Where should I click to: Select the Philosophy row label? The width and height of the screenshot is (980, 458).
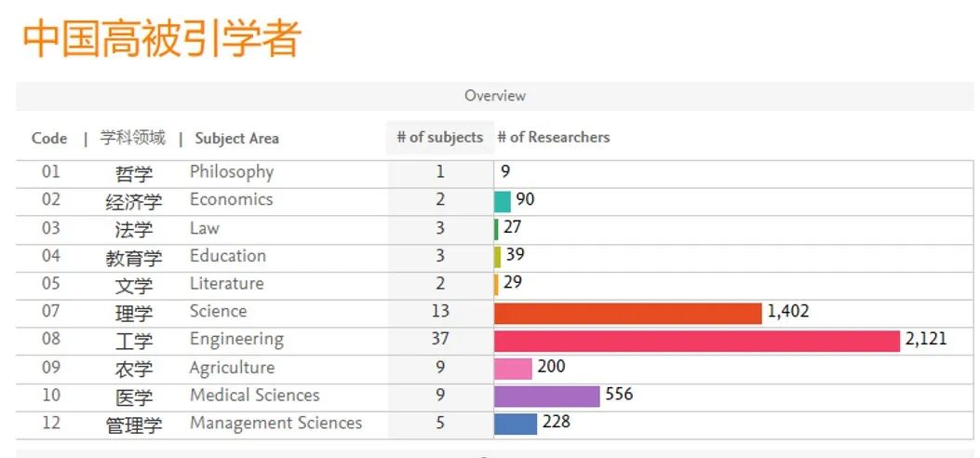(x=232, y=172)
